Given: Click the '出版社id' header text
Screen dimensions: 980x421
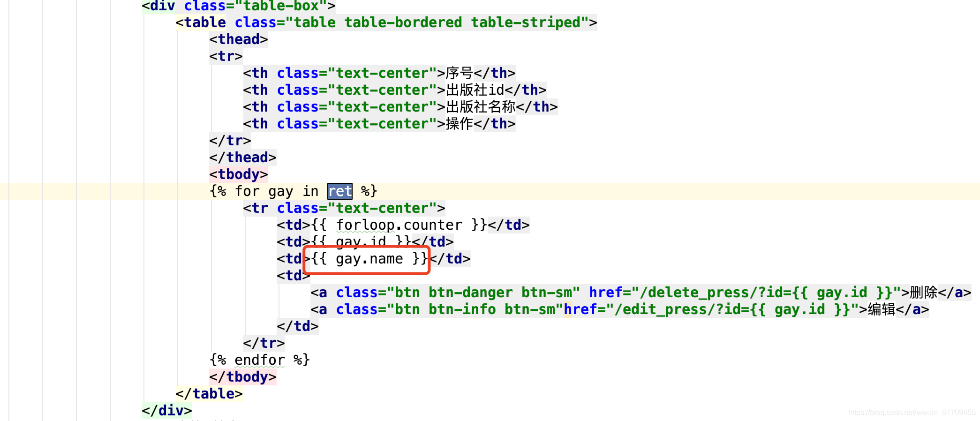Looking at the screenshot, I should pyautogui.click(x=475, y=90).
